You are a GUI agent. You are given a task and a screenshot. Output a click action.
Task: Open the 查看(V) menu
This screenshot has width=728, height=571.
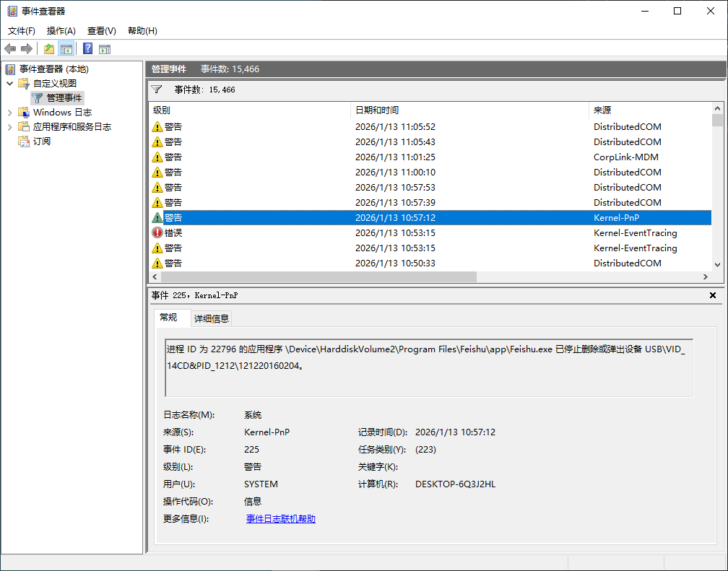[101, 31]
